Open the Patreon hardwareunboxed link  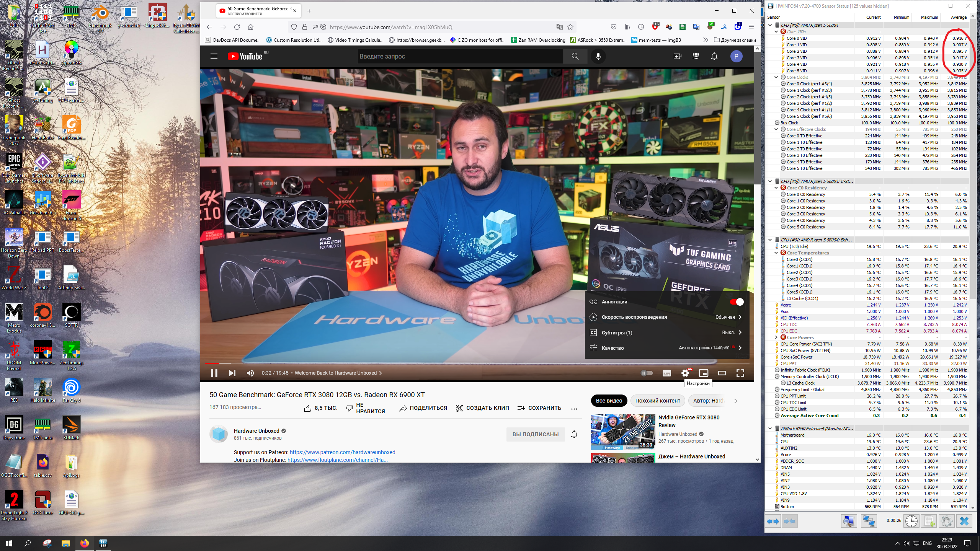coord(342,452)
